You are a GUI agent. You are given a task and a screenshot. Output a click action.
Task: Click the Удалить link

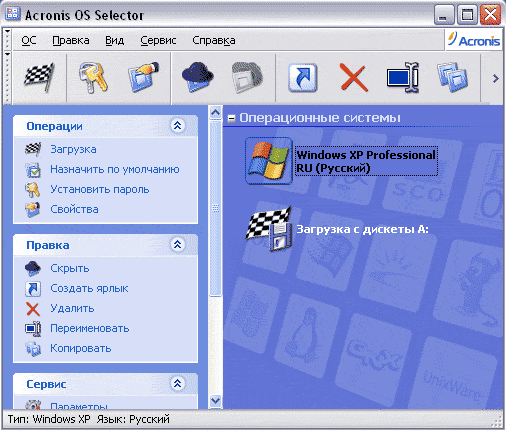coord(72,308)
